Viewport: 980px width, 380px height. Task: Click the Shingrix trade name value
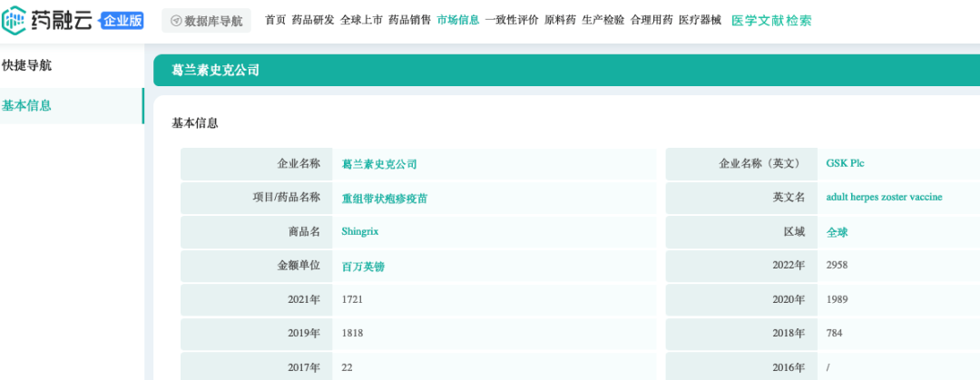click(x=360, y=231)
